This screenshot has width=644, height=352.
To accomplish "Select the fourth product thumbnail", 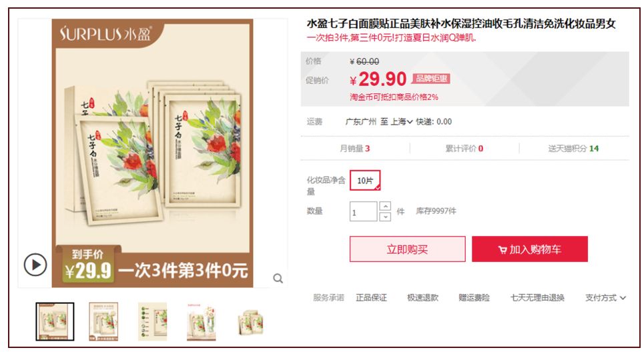I will point(202,322).
